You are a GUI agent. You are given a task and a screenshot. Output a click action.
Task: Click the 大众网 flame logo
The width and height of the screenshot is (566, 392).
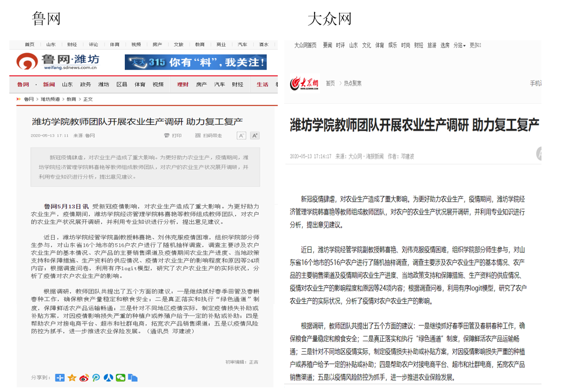click(x=305, y=83)
